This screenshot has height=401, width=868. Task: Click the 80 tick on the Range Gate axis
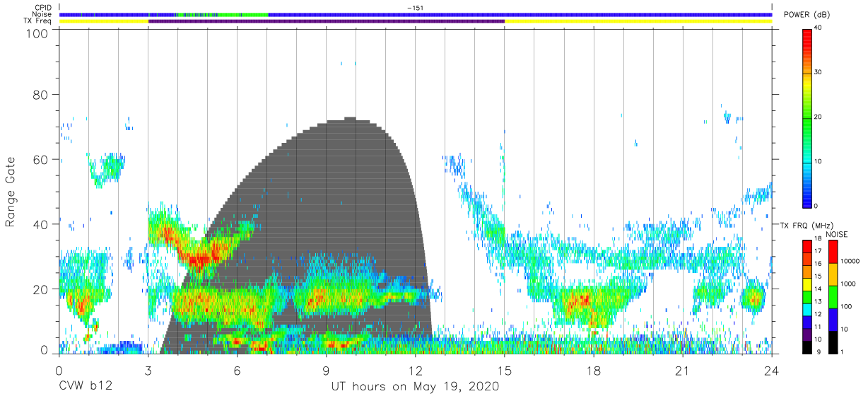[41, 95]
